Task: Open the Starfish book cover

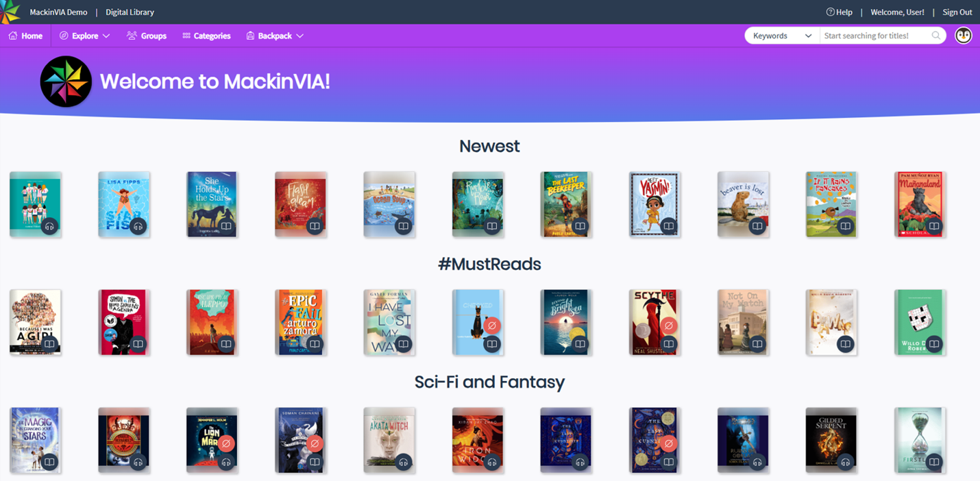Action: click(124, 204)
